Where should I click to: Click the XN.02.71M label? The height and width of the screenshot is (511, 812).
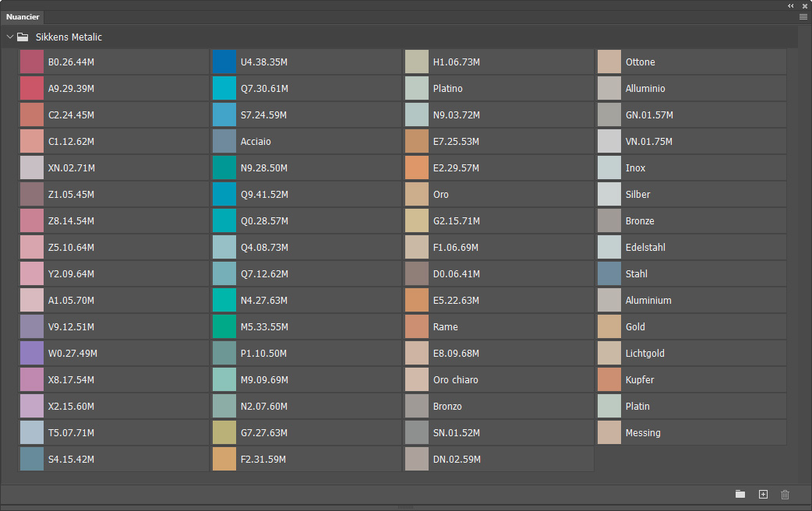pos(72,167)
